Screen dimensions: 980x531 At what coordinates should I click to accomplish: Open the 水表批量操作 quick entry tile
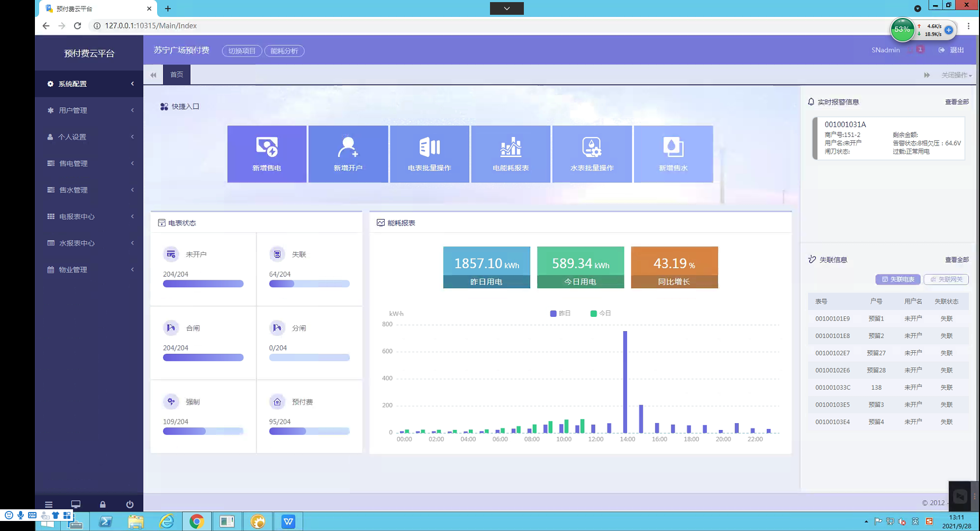(592, 154)
